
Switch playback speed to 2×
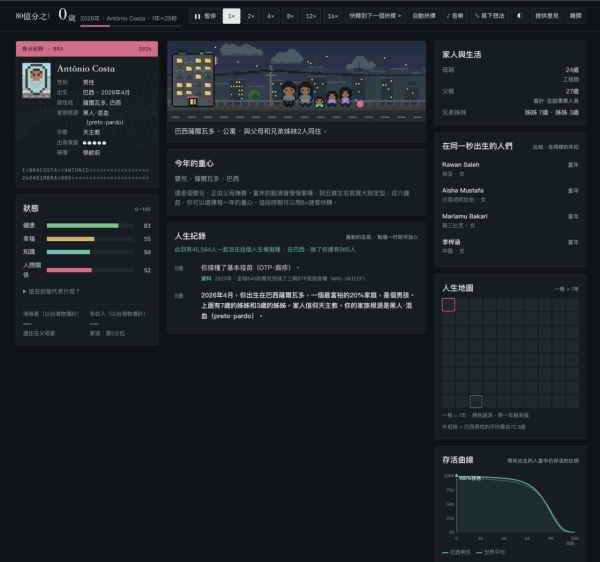tap(251, 16)
